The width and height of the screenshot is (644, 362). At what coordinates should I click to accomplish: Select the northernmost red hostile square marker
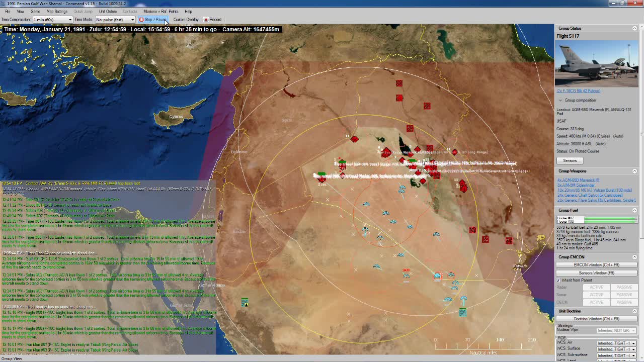[x=399, y=83]
